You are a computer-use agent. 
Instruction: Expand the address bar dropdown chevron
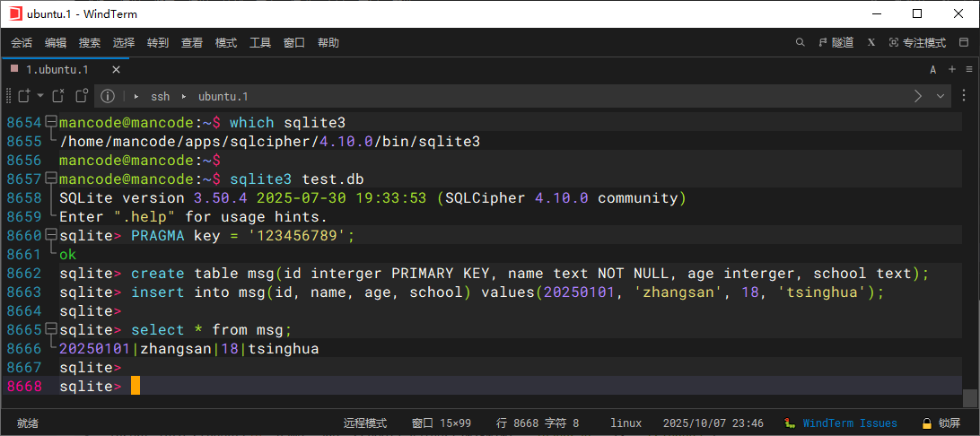[941, 96]
